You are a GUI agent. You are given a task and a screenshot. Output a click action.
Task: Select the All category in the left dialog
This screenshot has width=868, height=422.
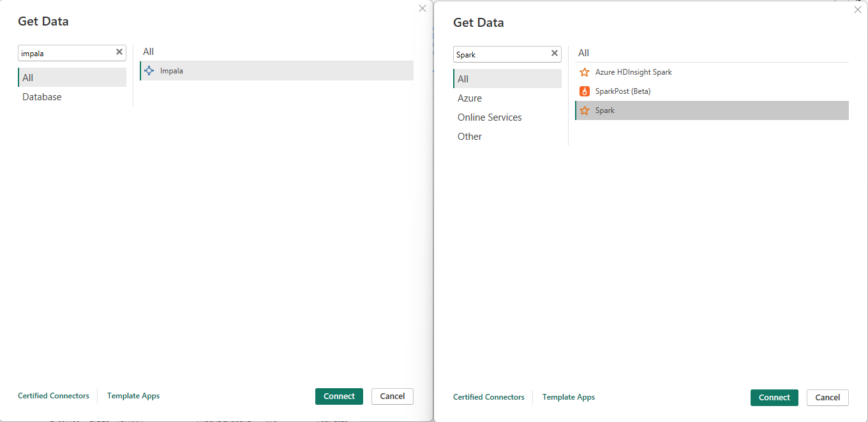(27, 77)
